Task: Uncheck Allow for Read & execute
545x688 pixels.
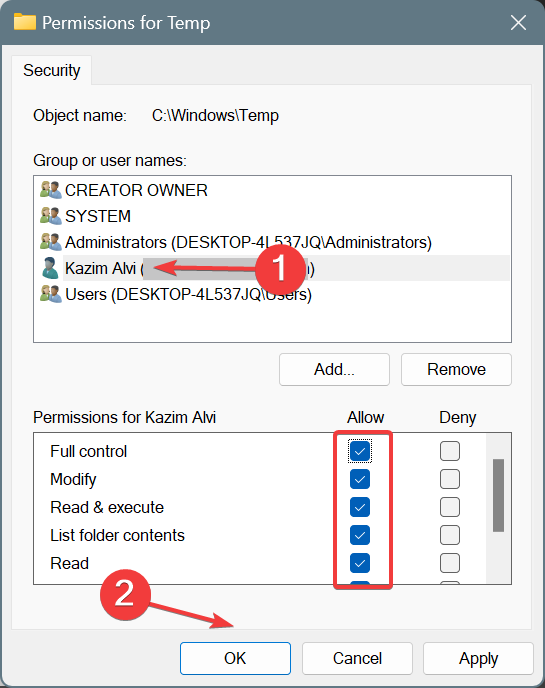Action: pyautogui.click(x=360, y=507)
